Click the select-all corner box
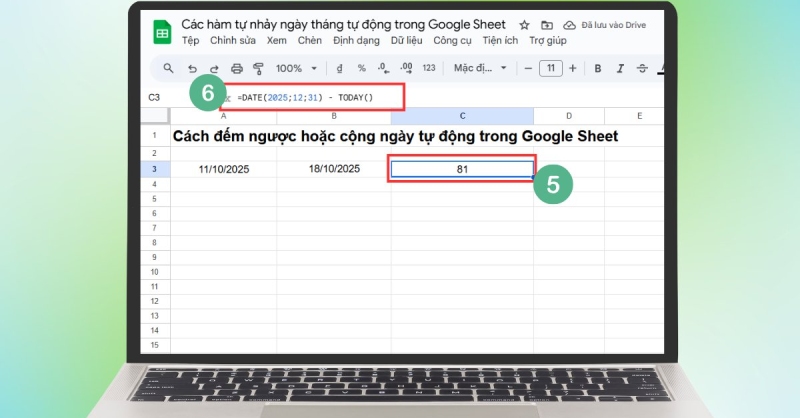Image resolution: width=800 pixels, height=418 pixels. click(155, 116)
